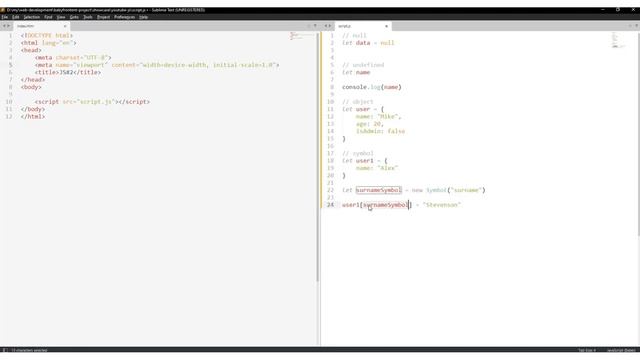Open the Project menu
The width and height of the screenshot is (640, 360).
click(x=103, y=17)
